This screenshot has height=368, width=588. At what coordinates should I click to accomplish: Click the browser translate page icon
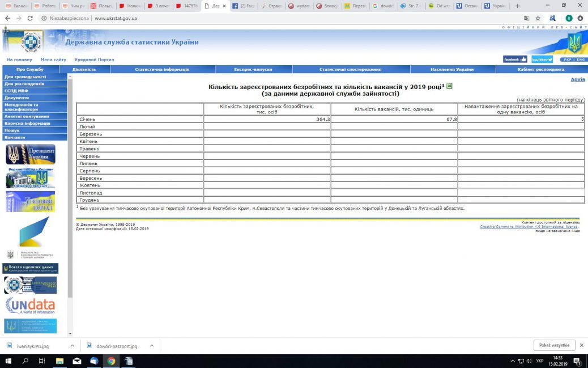click(x=527, y=18)
